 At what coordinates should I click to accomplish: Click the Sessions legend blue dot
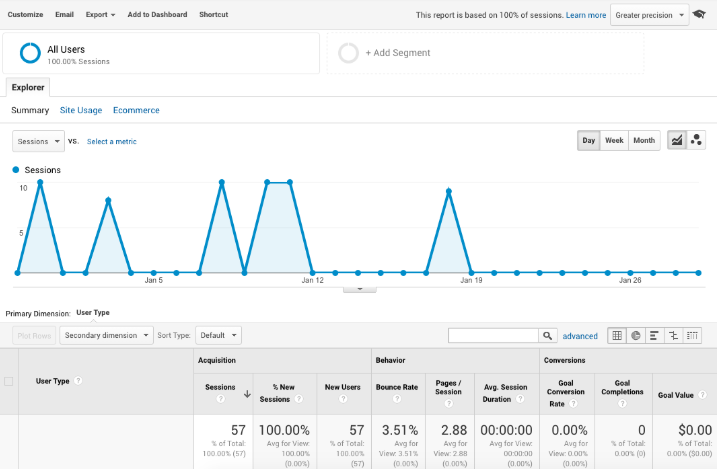click(x=16, y=170)
